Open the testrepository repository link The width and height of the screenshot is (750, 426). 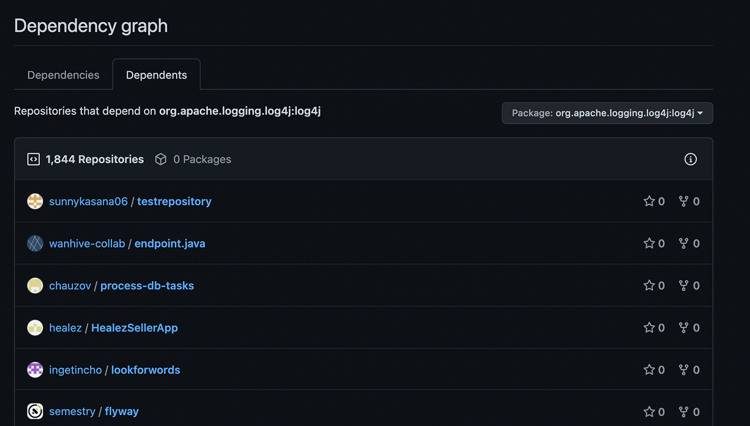pos(174,201)
